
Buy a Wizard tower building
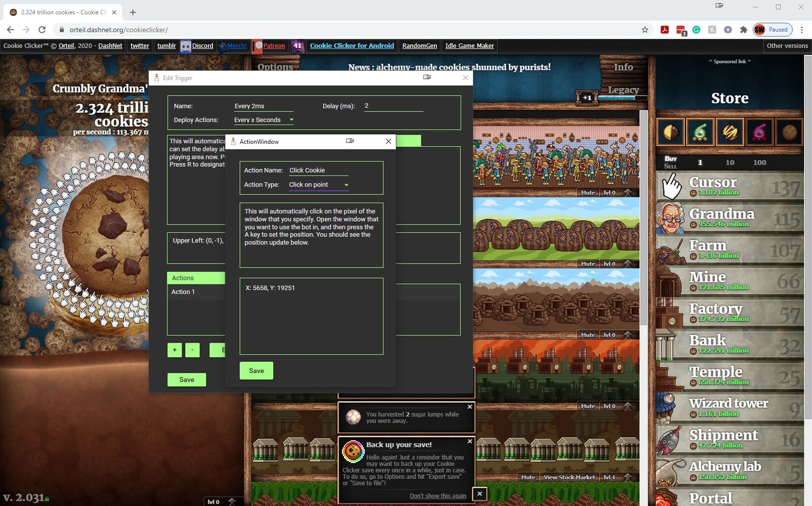[x=730, y=408]
